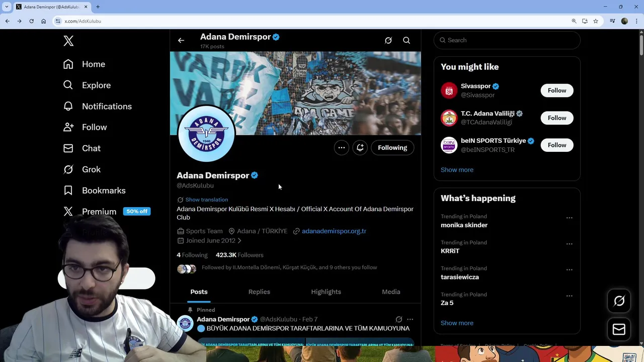Open the floating Grok button

click(x=619, y=301)
